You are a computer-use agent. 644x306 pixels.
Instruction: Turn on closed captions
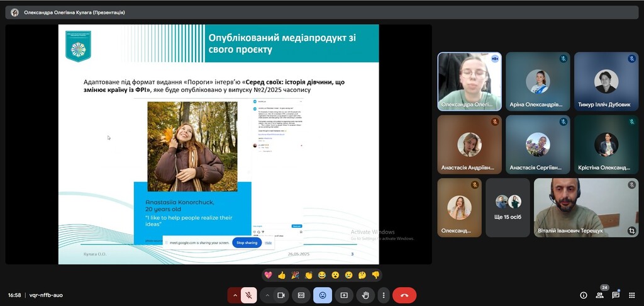pyautogui.click(x=301, y=295)
